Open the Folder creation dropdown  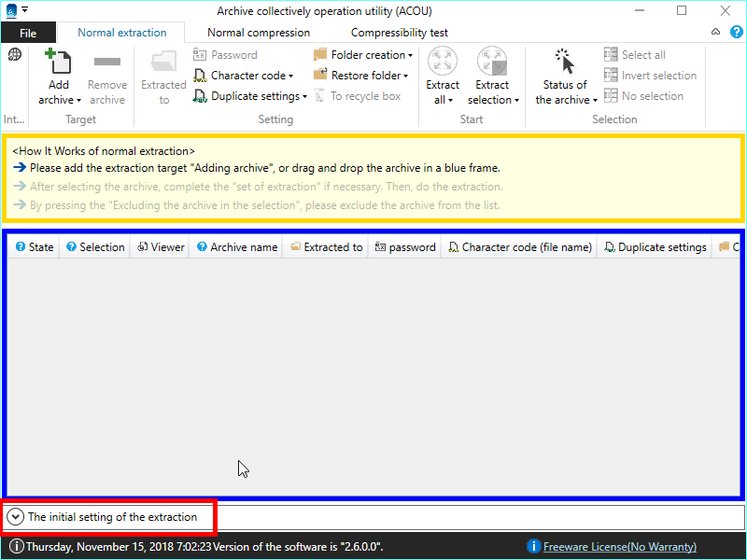[x=362, y=55]
